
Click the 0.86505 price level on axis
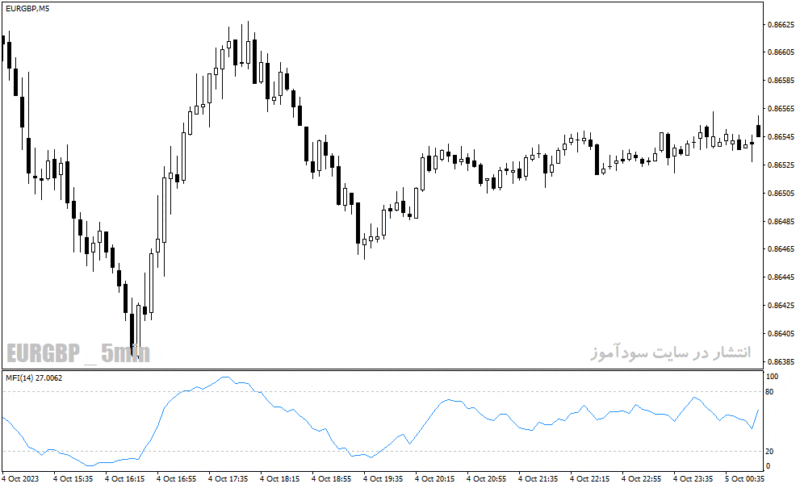point(781,193)
